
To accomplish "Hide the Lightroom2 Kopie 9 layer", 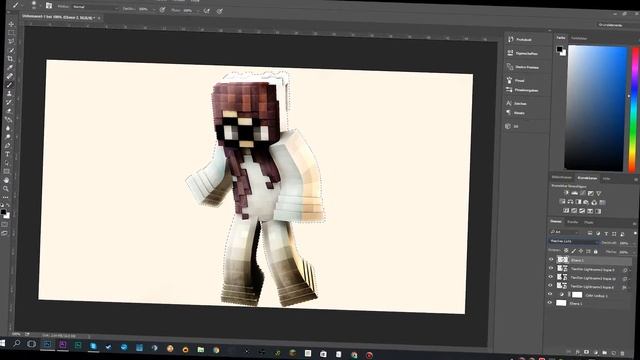I will point(551,268).
